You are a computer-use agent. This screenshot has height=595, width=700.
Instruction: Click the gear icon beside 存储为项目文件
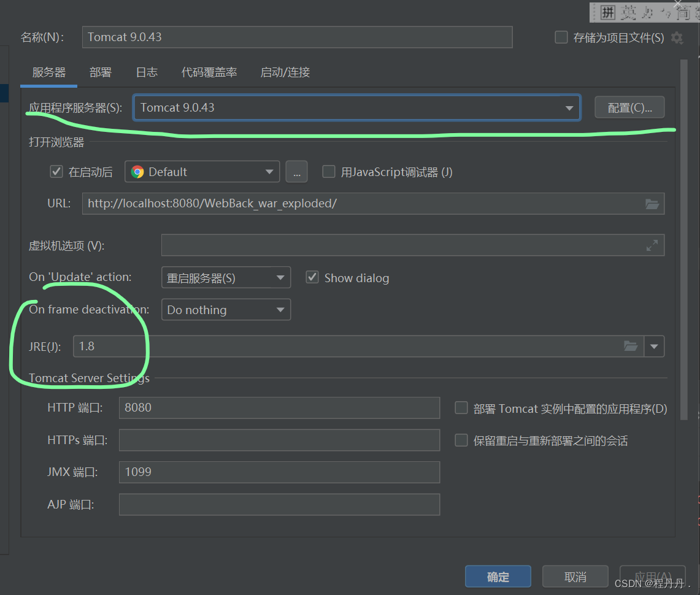click(677, 38)
